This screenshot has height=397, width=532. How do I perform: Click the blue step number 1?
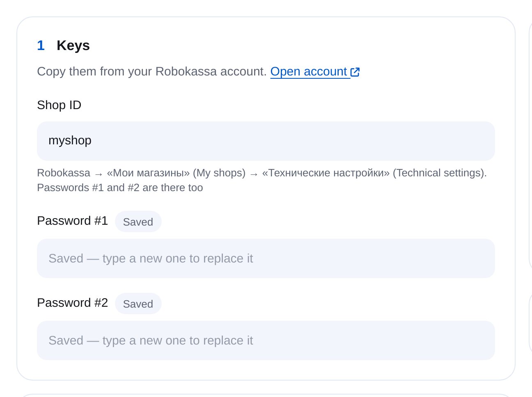41,45
